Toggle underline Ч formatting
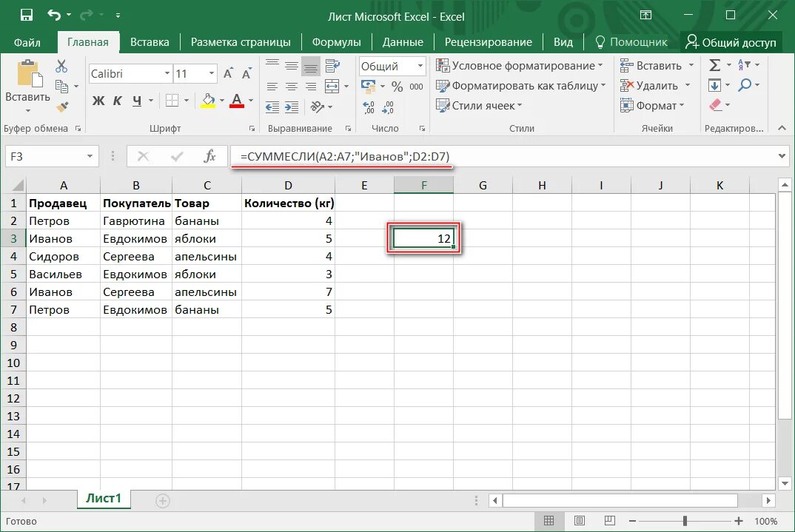The width and height of the screenshot is (795, 532). coord(136,101)
